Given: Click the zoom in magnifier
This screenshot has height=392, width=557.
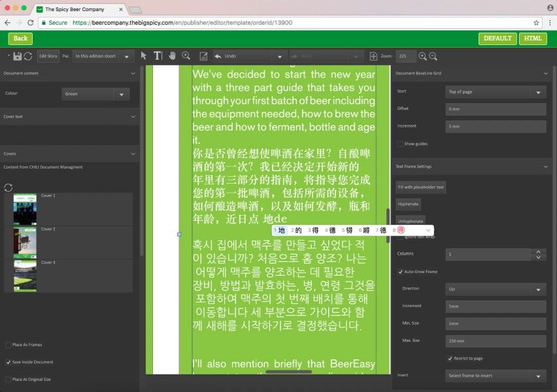Looking at the screenshot, I should click(422, 56).
